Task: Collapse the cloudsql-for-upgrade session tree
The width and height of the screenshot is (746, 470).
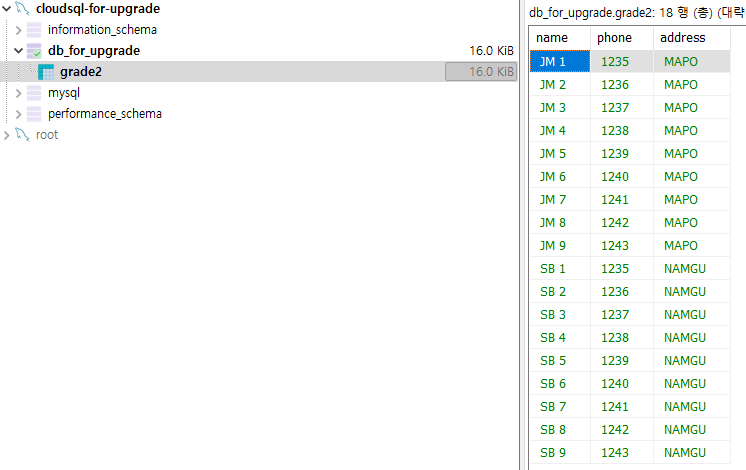Action: tap(7, 9)
